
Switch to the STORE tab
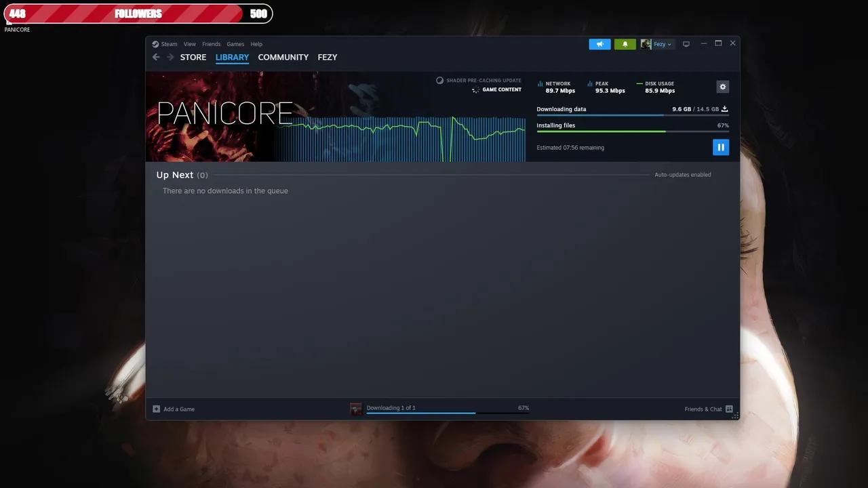193,57
